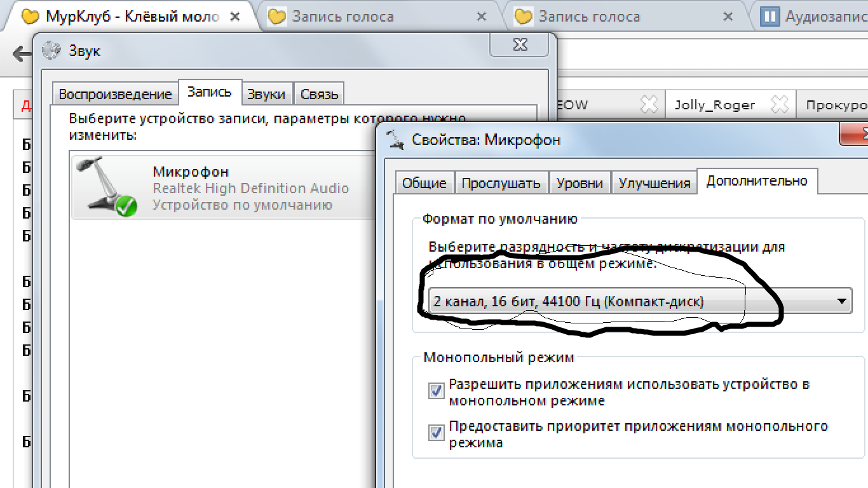Viewport: 868px width, 488px height.
Task: Switch to the Связь tab
Action: (320, 94)
